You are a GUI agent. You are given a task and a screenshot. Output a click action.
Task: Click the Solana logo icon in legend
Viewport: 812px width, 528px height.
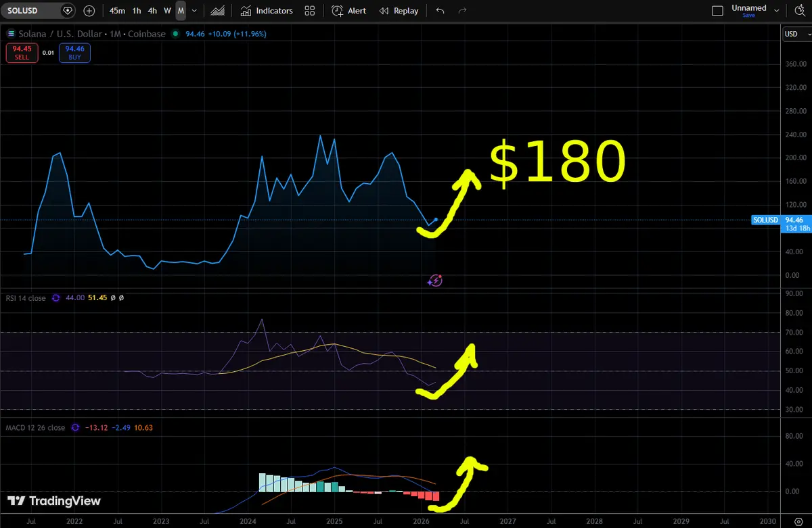11,34
